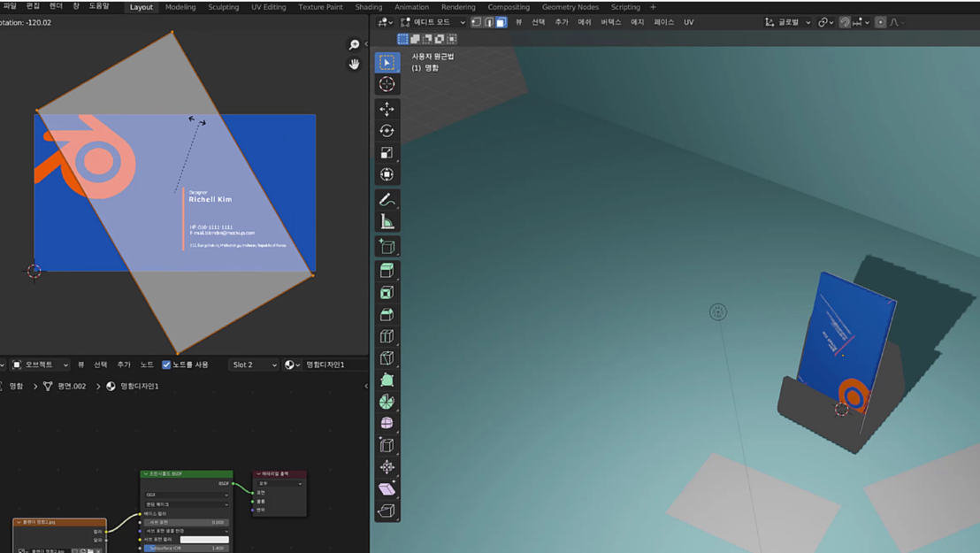Viewport: 980px width, 553px height.
Task: Select the Measure tool
Action: [387, 221]
